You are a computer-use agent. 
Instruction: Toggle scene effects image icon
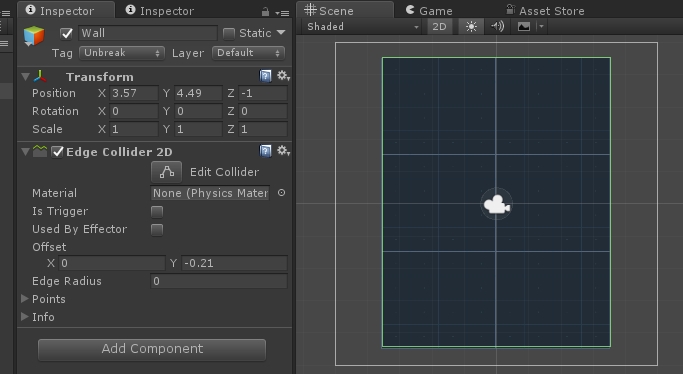[x=524, y=27]
